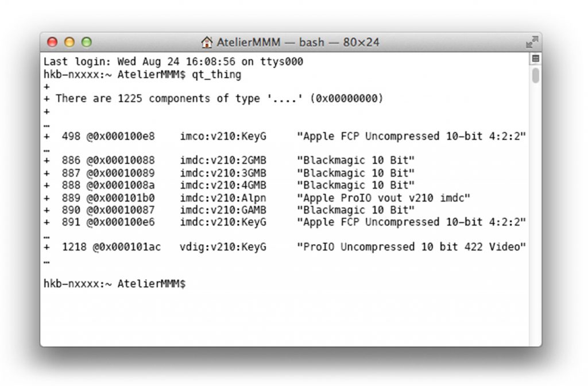Minimize the Terminal with yellow button
The height and width of the screenshot is (386, 588).
[69, 42]
